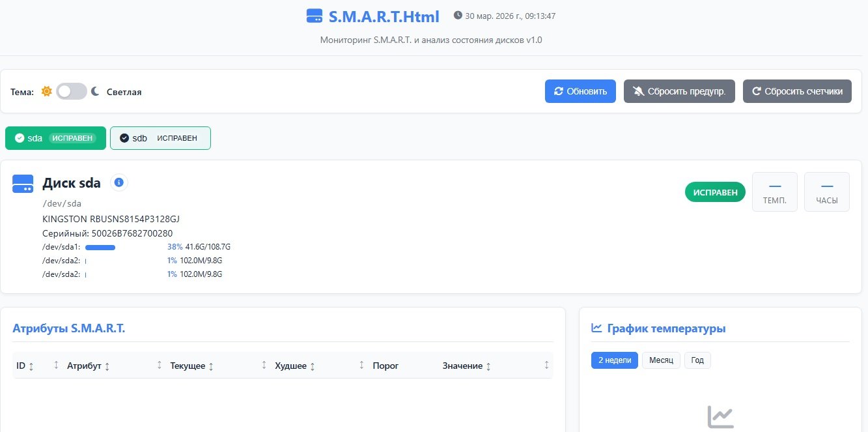Image resolution: width=868 pixels, height=432 pixels.
Task: Click the info icon beside Диск sda
Action: [x=119, y=182]
